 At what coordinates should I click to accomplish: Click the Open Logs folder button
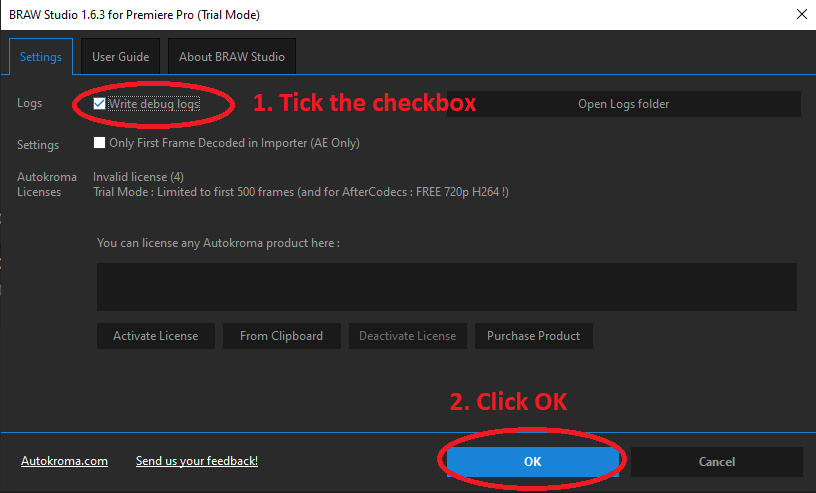point(623,104)
